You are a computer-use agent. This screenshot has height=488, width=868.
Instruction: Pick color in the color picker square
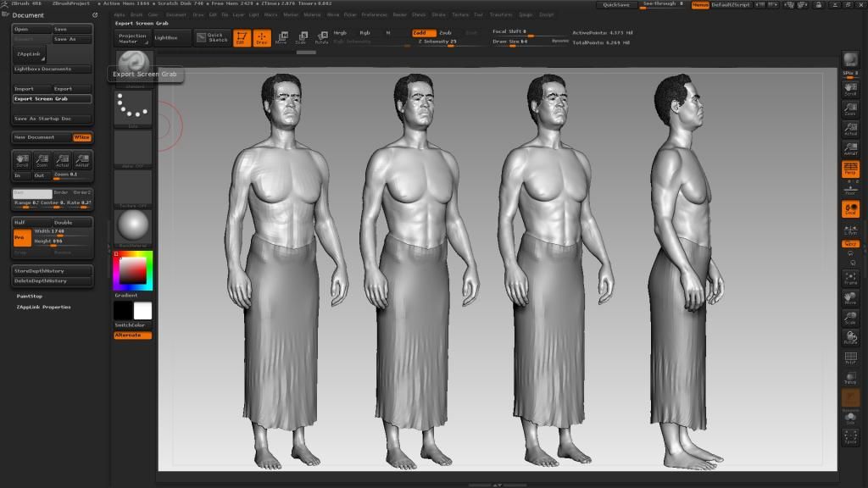pyautogui.click(x=133, y=270)
